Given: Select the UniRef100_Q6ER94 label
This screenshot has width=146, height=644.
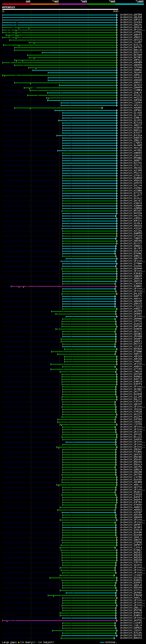Looking at the screenshot, I should [x=131, y=65].
